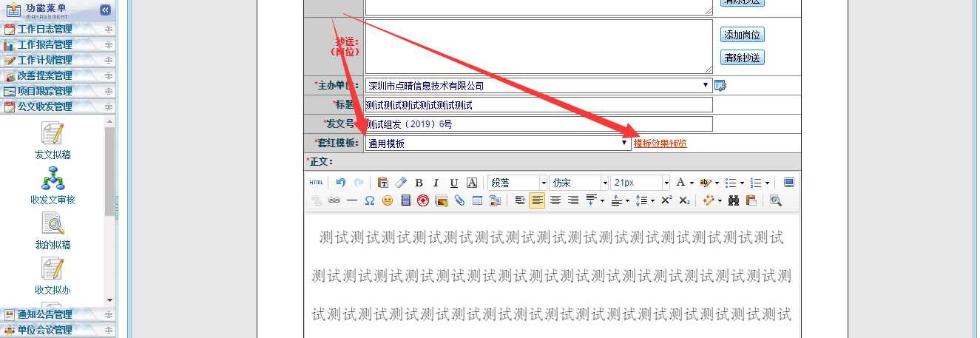Click the attachment paperclip icon

[x=459, y=200]
